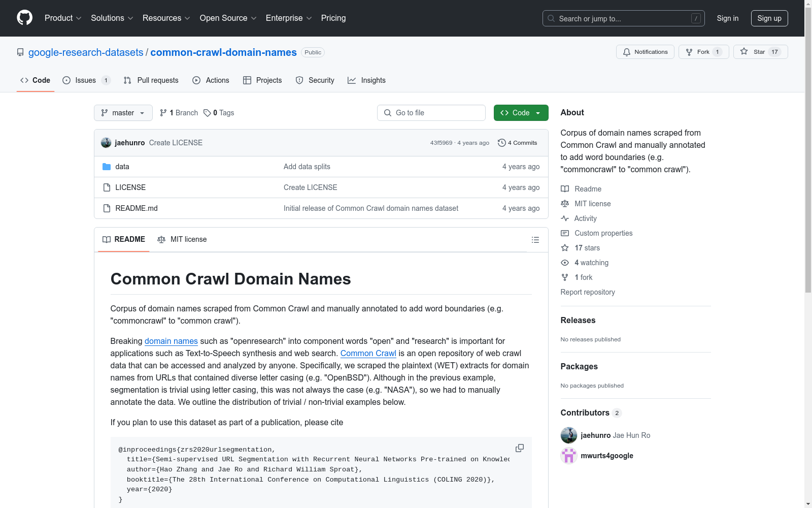Open the 'Add data splits' commit message
Image resolution: width=812 pixels, height=508 pixels.
(307, 167)
